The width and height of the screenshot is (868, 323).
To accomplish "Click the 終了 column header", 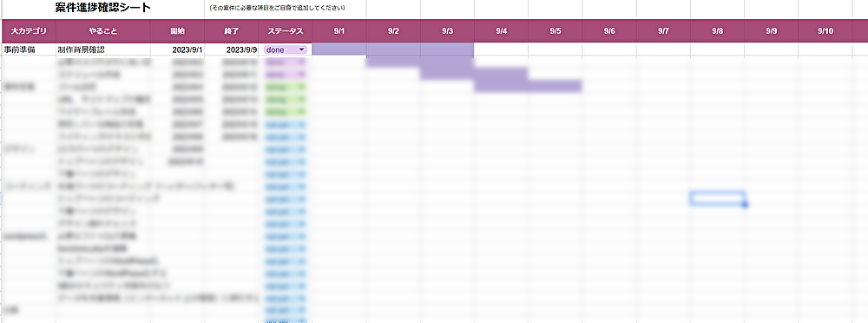I will coord(232,31).
